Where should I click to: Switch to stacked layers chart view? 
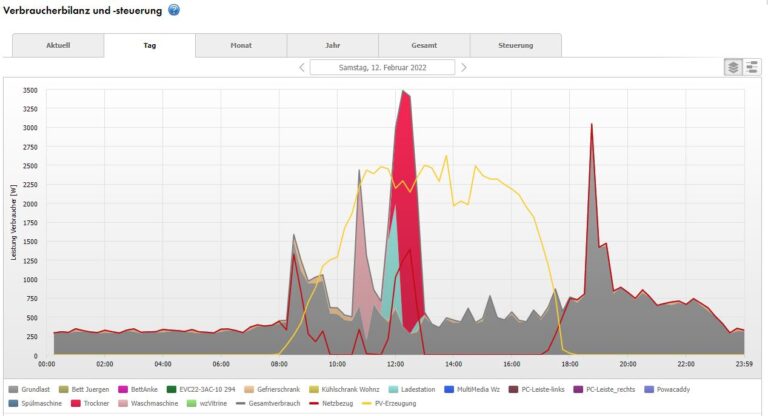(733, 67)
